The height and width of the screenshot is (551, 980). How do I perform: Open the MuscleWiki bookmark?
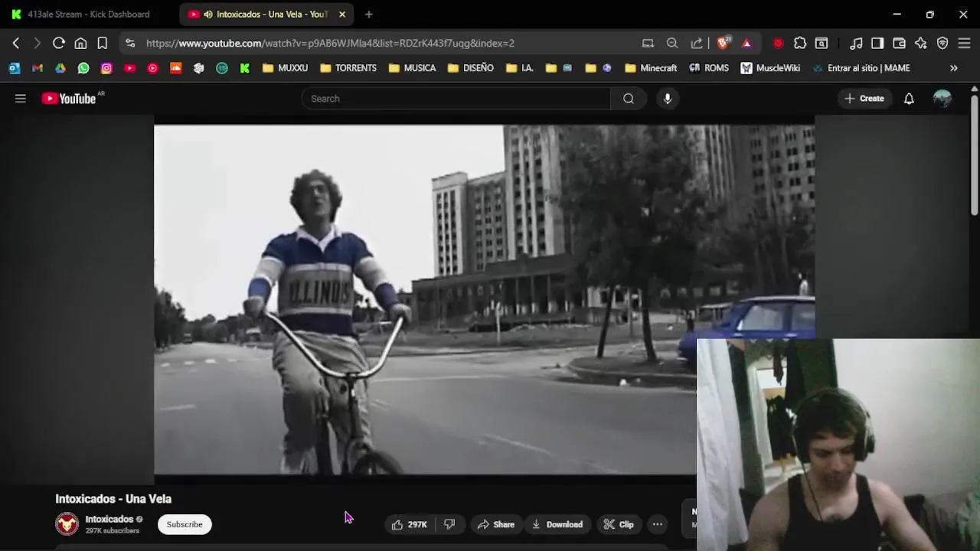770,68
